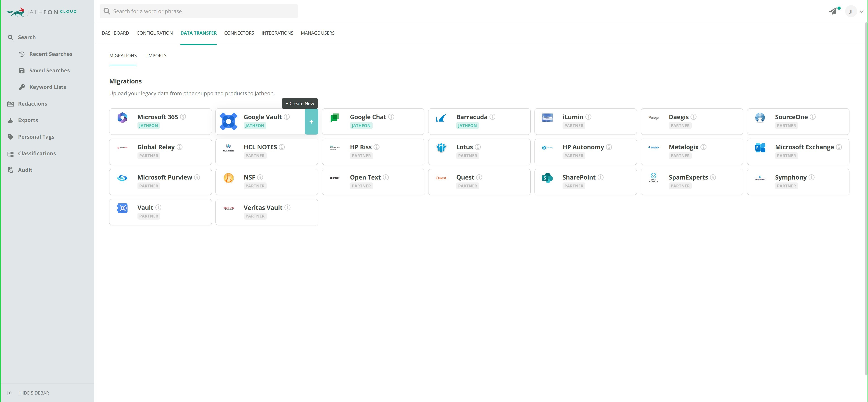Click the Jatheon Cloud logo
Viewport: 868px width, 402px height.
point(42,12)
